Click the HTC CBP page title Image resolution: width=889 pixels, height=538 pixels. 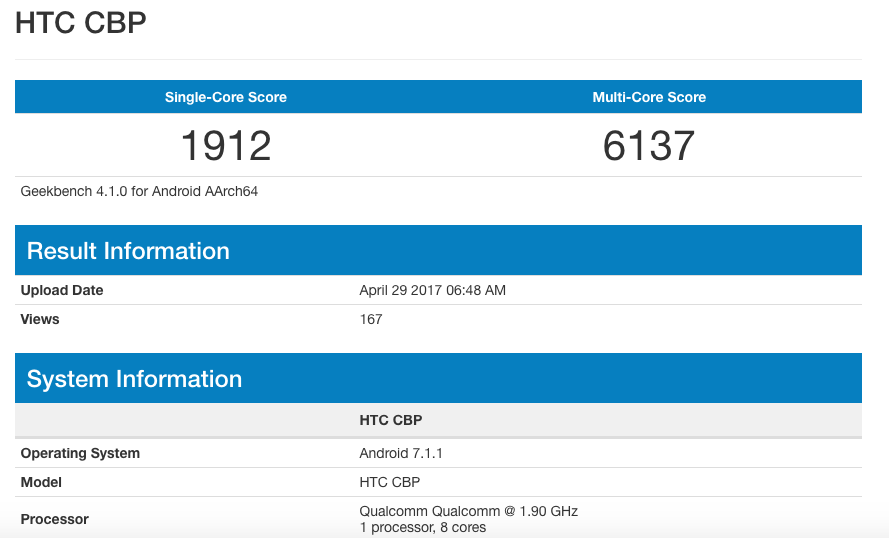(x=81, y=23)
